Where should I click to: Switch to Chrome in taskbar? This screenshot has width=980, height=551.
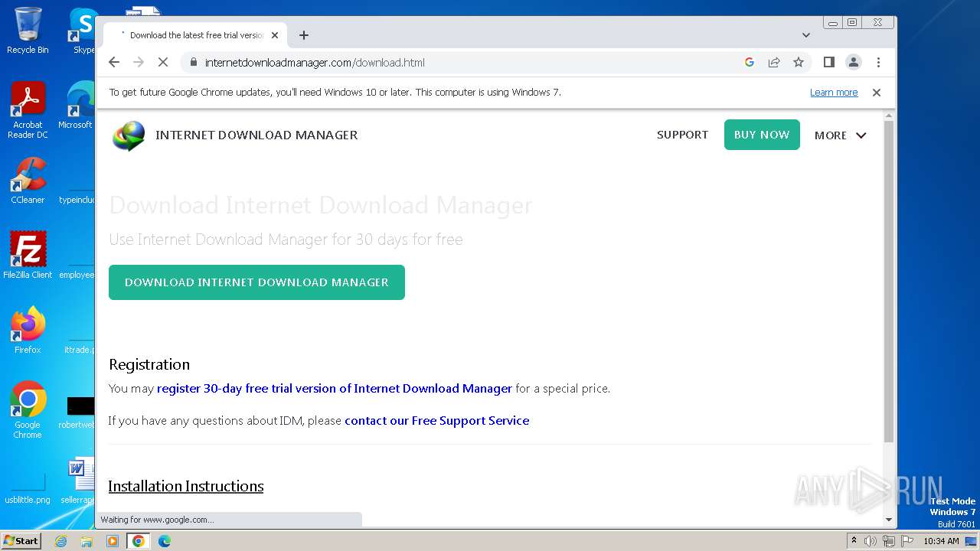(139, 541)
